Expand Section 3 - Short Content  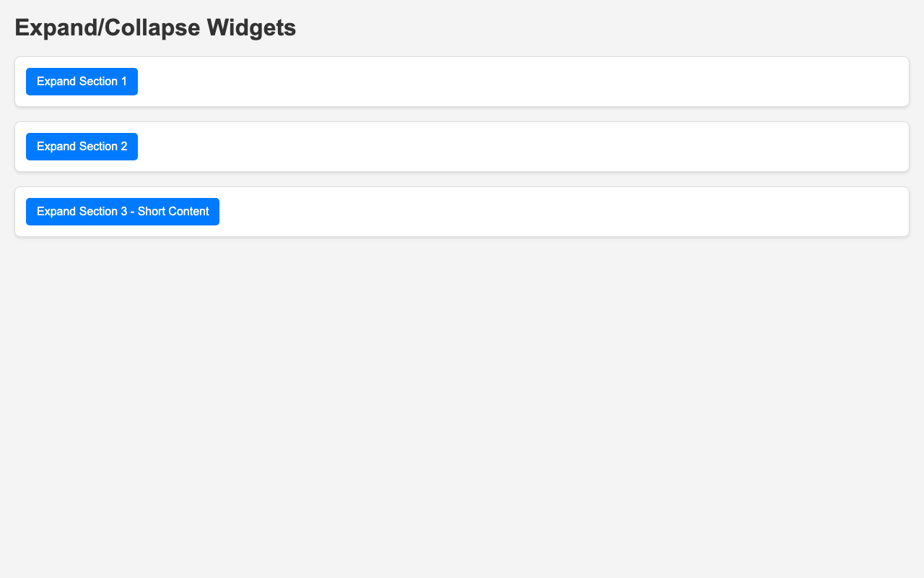(x=123, y=212)
